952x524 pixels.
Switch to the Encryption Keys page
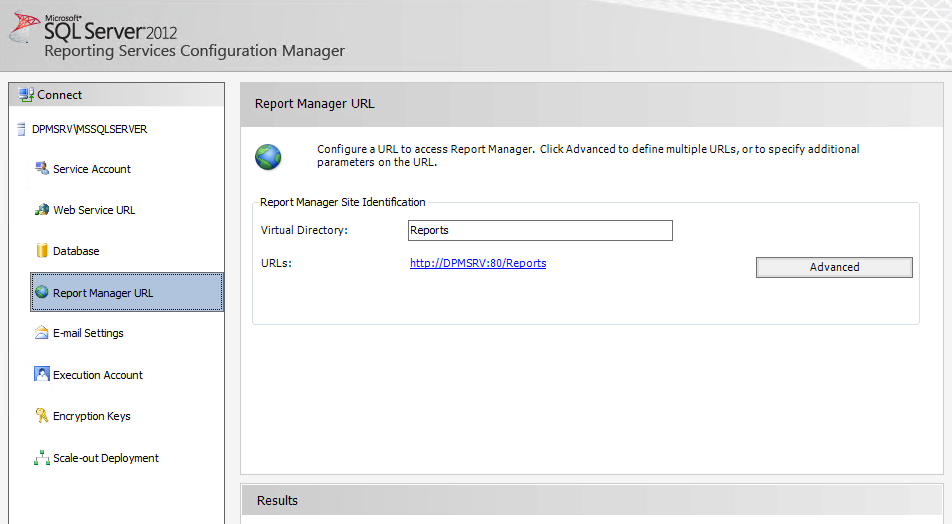92,416
